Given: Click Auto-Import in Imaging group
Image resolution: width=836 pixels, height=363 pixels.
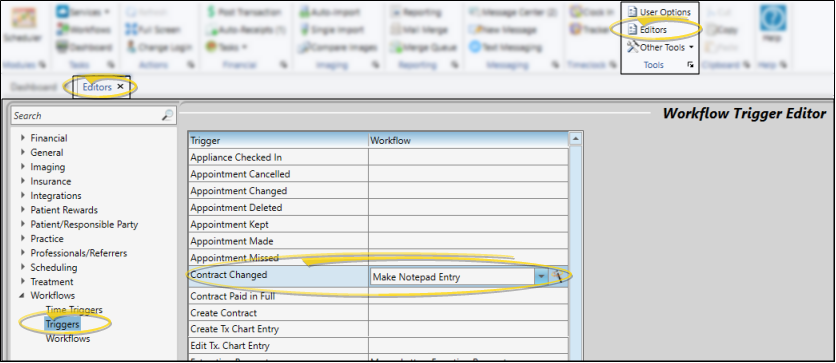Looking at the screenshot, I should point(330,12).
